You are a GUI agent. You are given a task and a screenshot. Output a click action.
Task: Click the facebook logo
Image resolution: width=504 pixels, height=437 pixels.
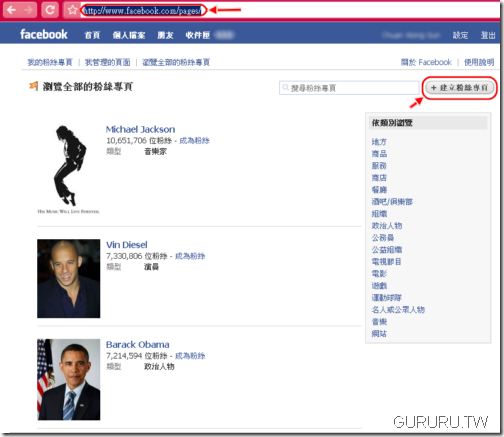point(44,34)
